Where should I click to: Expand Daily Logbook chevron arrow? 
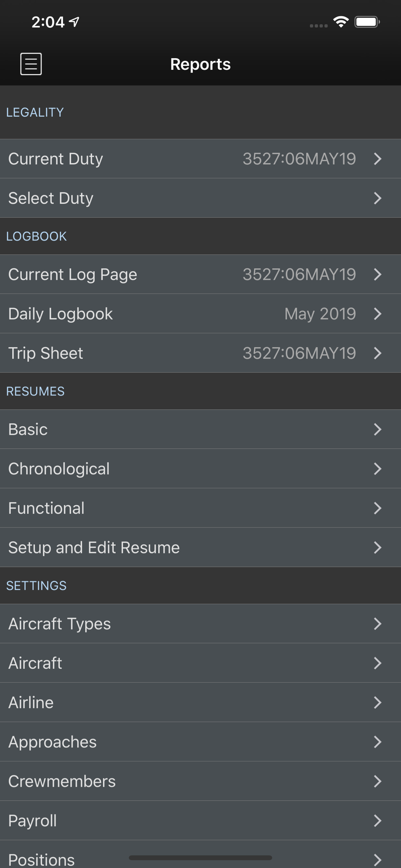[x=378, y=314]
